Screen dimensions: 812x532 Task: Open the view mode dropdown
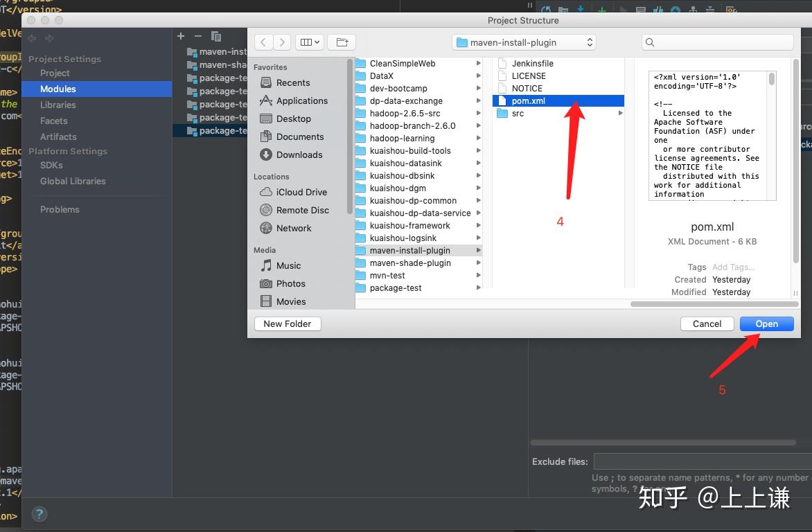[x=309, y=42]
